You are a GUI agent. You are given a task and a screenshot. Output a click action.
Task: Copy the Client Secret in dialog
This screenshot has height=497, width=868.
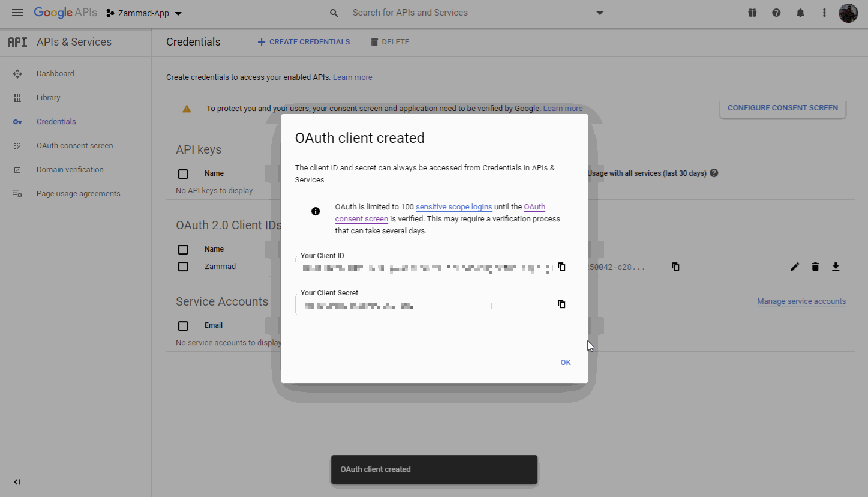pyautogui.click(x=561, y=304)
